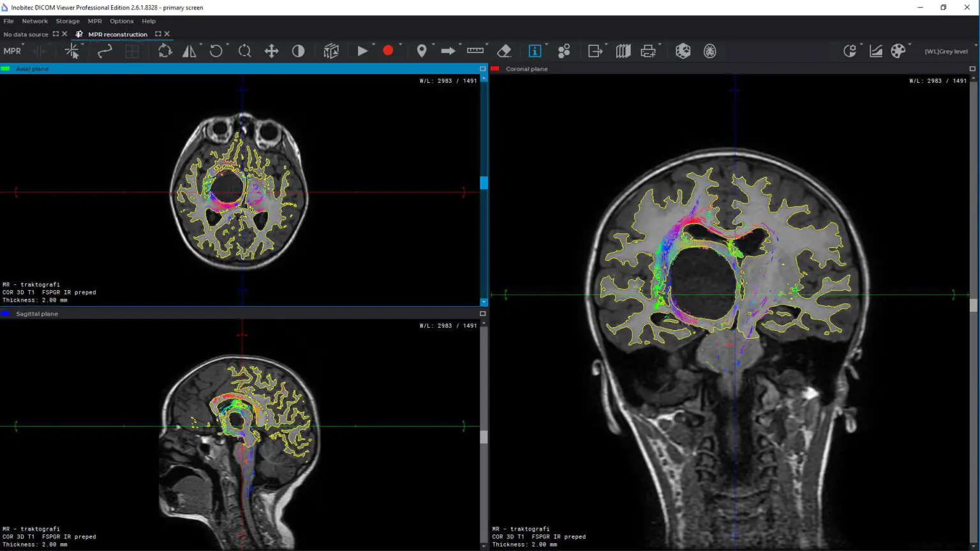
Task: Switch to the No data source tab
Action: tap(26, 34)
